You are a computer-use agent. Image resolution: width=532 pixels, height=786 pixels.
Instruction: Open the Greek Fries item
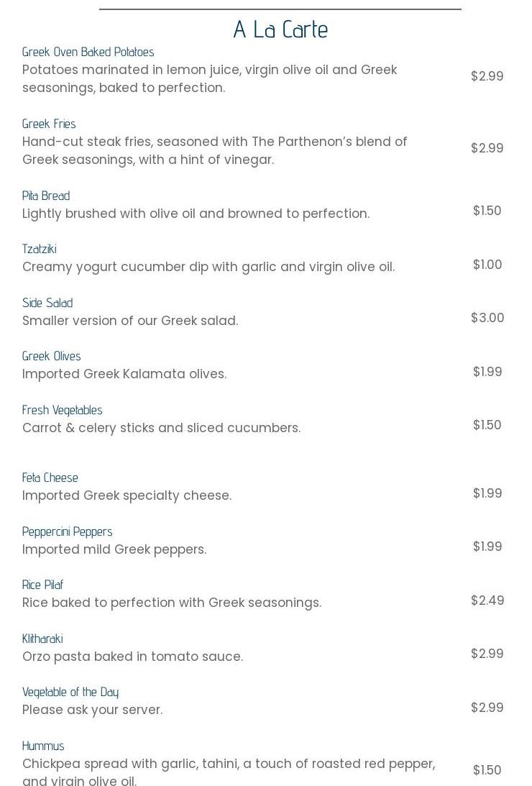[x=49, y=124]
